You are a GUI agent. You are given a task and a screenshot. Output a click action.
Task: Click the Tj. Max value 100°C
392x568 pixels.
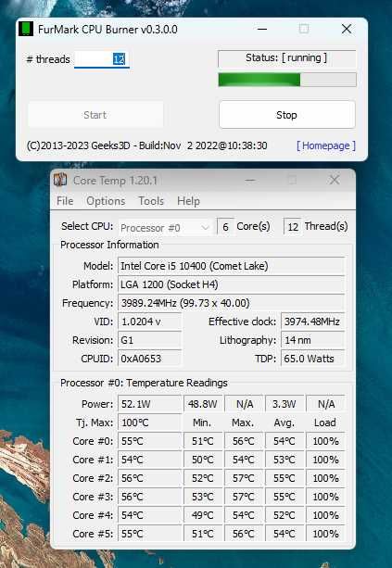point(149,423)
